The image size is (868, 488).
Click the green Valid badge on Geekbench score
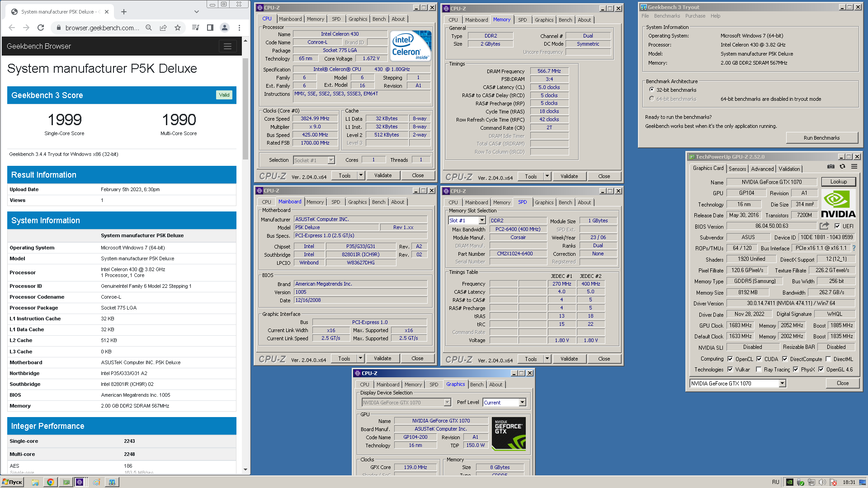point(224,95)
